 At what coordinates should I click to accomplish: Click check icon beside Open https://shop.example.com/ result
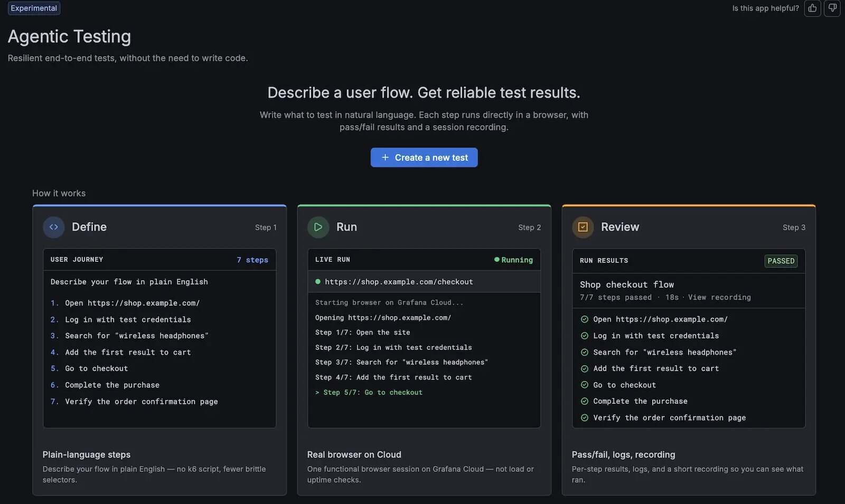(x=585, y=319)
